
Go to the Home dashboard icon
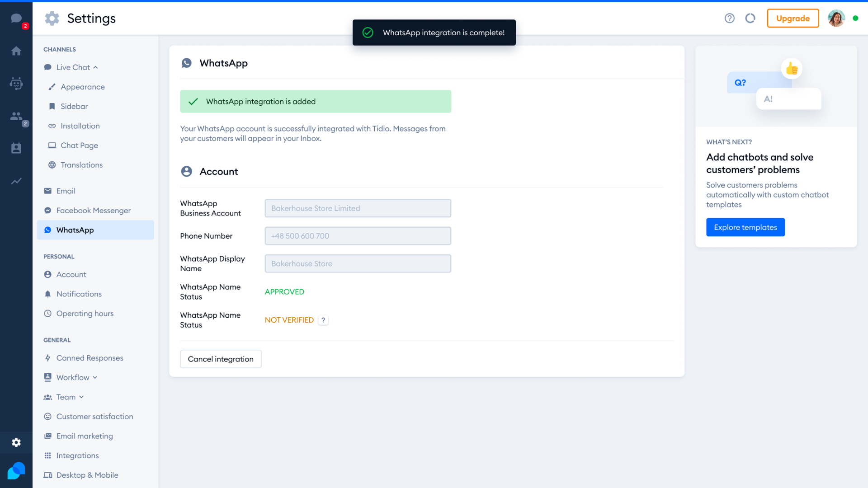pos(16,51)
